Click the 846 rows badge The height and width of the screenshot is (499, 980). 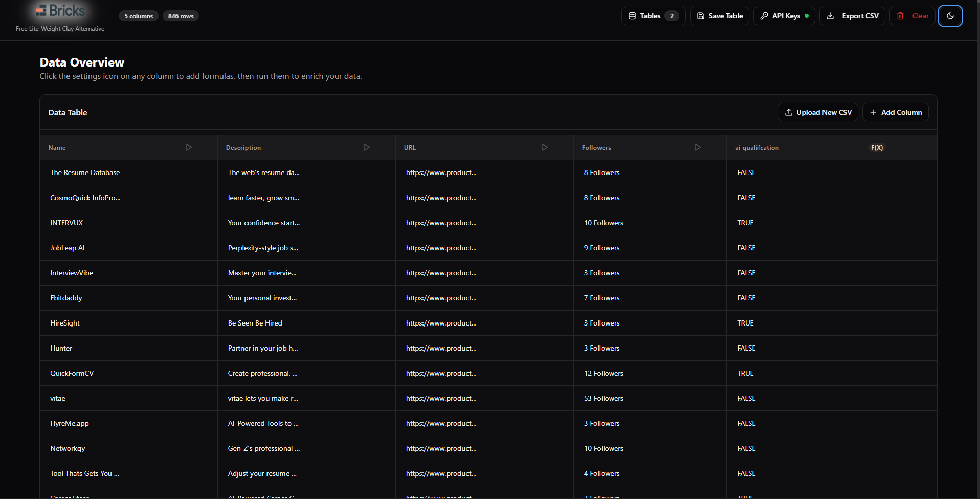point(181,16)
